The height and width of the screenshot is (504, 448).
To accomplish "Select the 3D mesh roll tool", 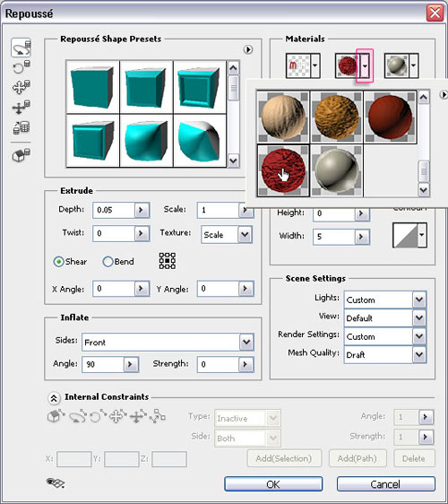I will [x=22, y=67].
